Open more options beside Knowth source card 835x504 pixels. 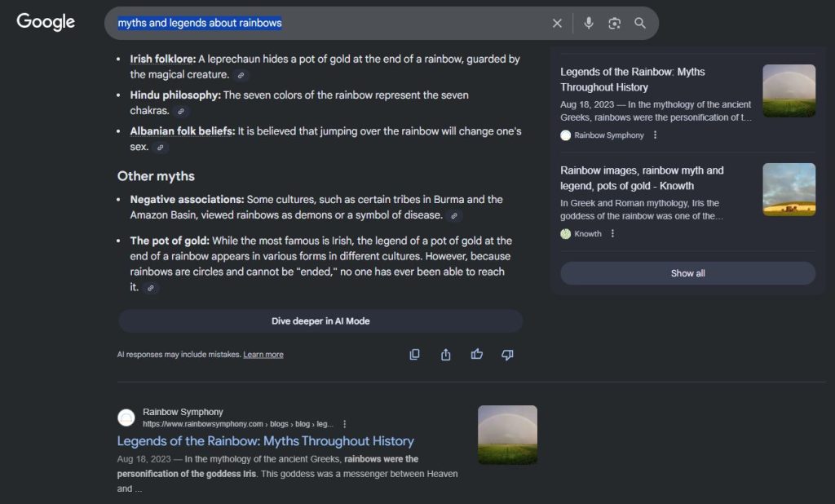[612, 233]
